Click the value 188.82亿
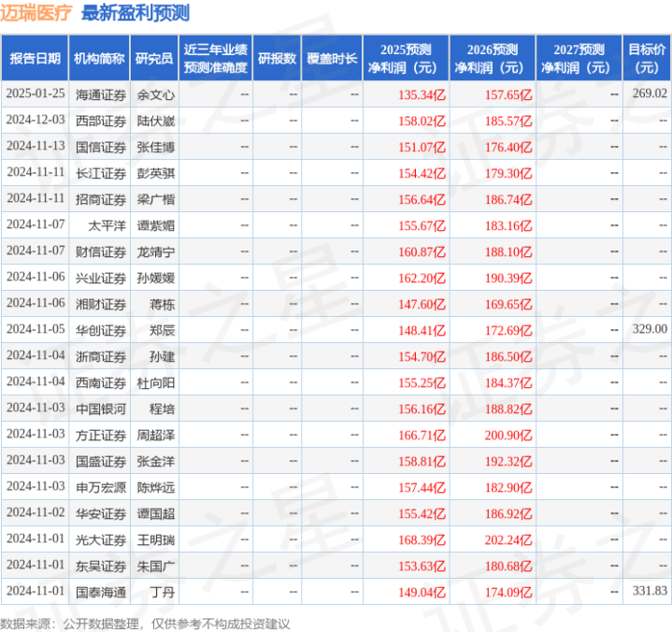Image resolution: width=672 pixels, height=632 pixels. click(508, 409)
